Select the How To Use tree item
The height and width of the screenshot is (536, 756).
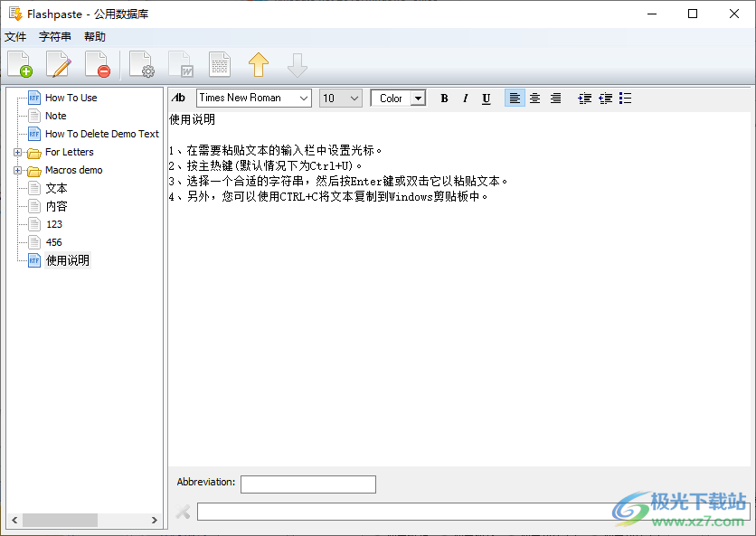click(x=70, y=98)
